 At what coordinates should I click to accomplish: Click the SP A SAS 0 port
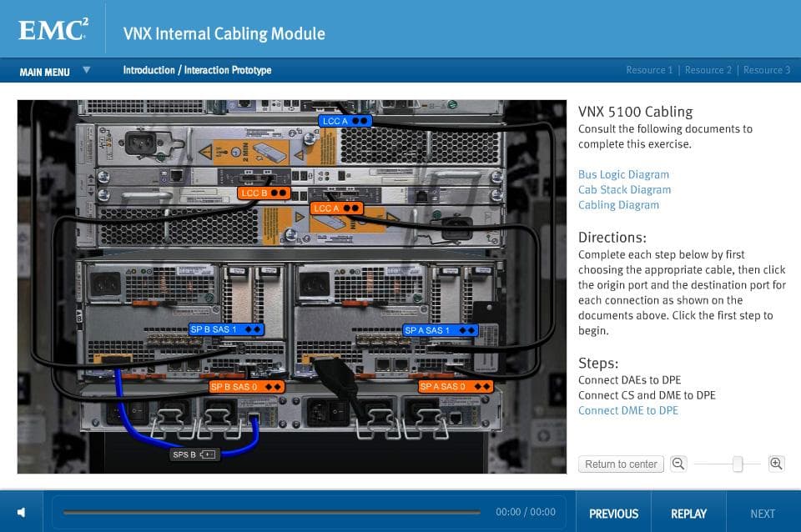pyautogui.click(x=456, y=387)
